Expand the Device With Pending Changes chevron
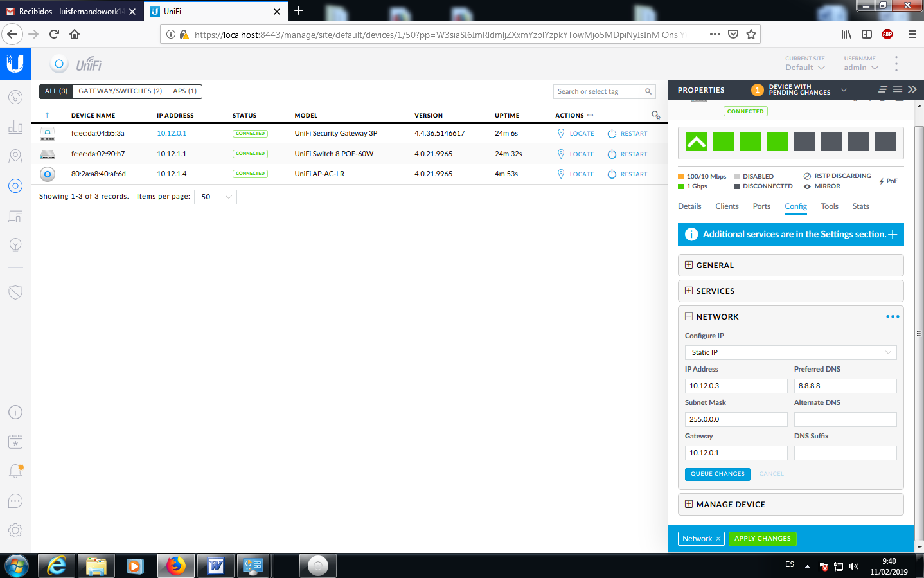Screen dimensions: 924x578 click(844, 90)
